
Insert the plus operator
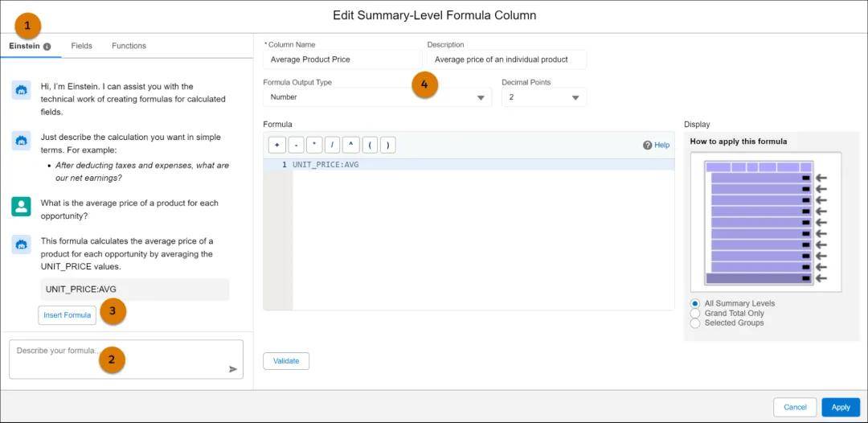(x=277, y=146)
